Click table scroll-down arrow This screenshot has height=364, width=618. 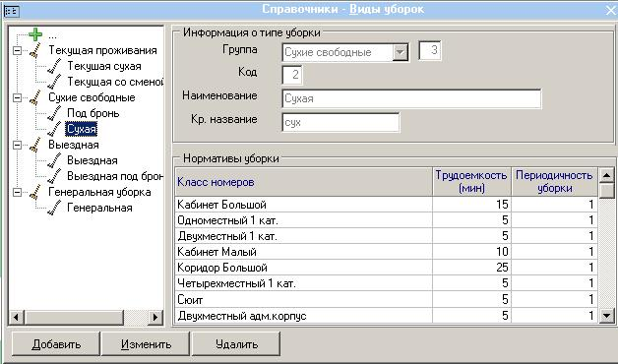click(607, 315)
